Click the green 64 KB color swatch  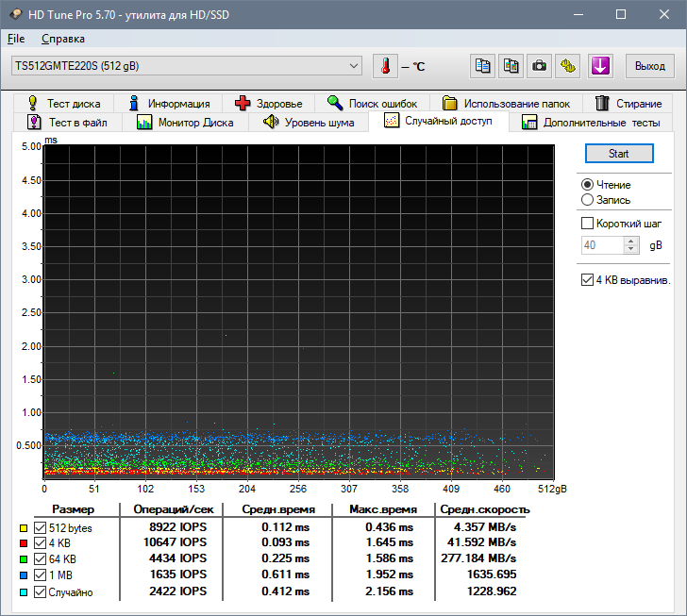[24, 559]
